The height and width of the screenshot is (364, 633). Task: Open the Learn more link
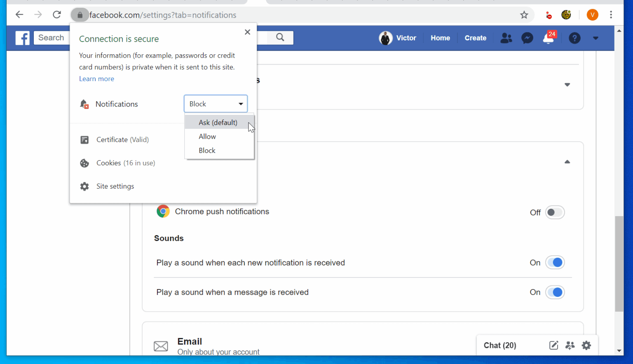click(x=96, y=79)
